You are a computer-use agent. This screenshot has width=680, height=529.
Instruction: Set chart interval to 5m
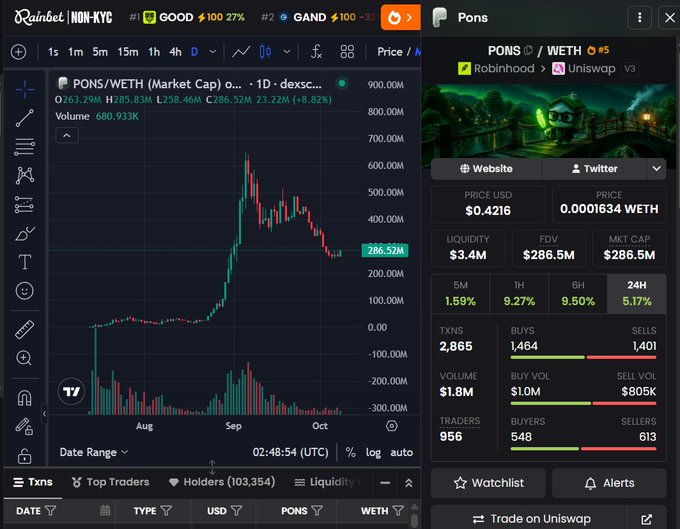tap(100, 52)
